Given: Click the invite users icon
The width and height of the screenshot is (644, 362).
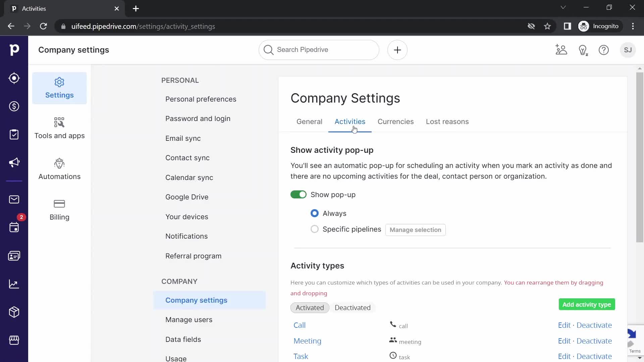Looking at the screenshot, I should point(561,50).
